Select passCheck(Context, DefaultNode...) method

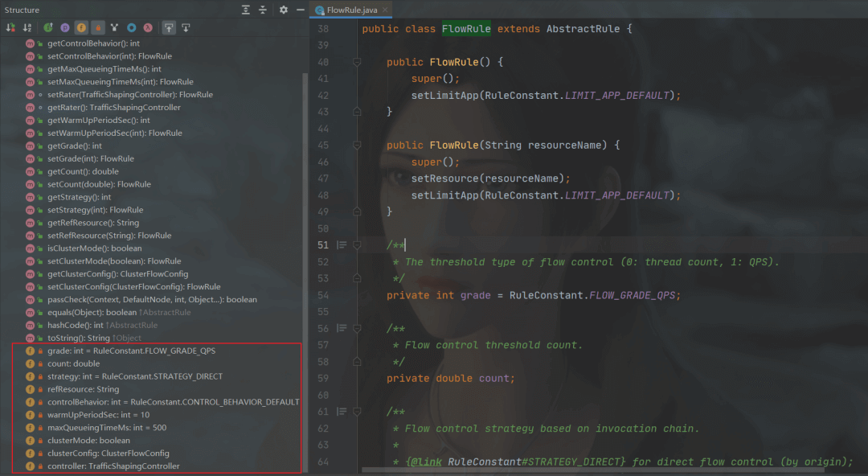(x=152, y=299)
